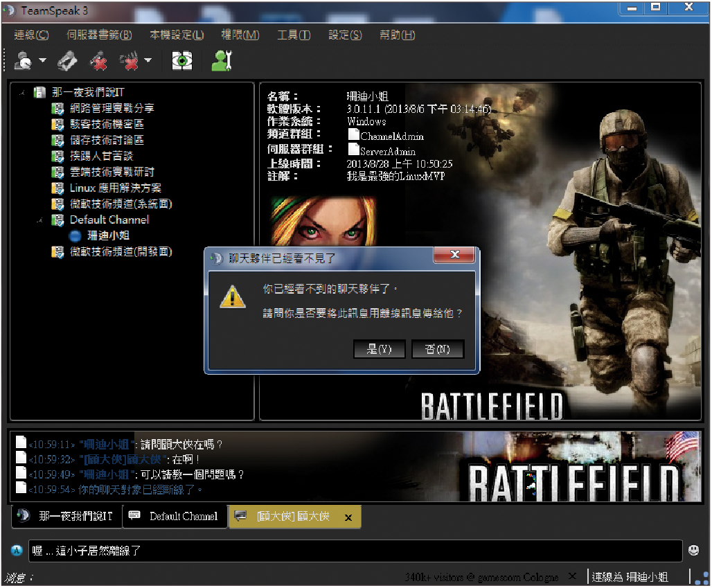Click channel icon beside 雲端技術實戰研討
This screenshot has width=712, height=588.
tap(57, 172)
